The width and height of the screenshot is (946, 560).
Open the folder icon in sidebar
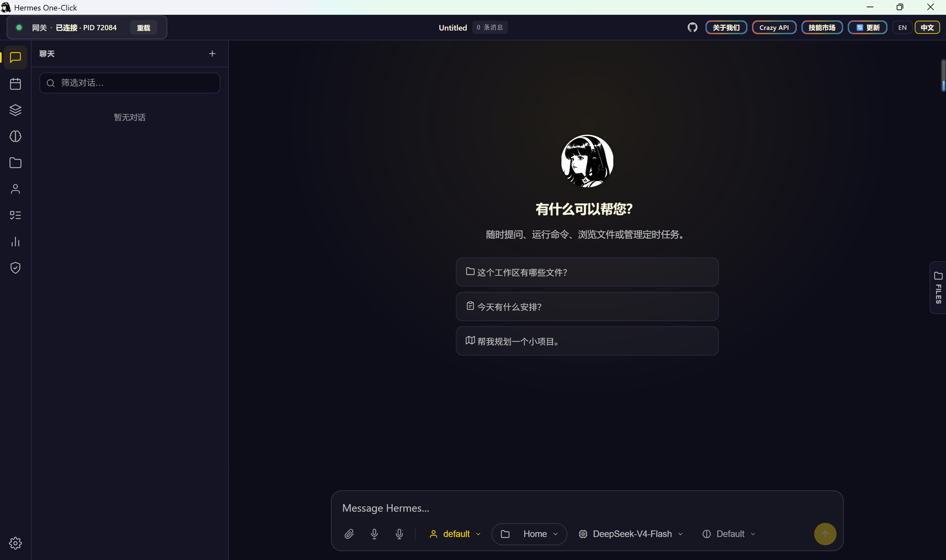click(15, 163)
